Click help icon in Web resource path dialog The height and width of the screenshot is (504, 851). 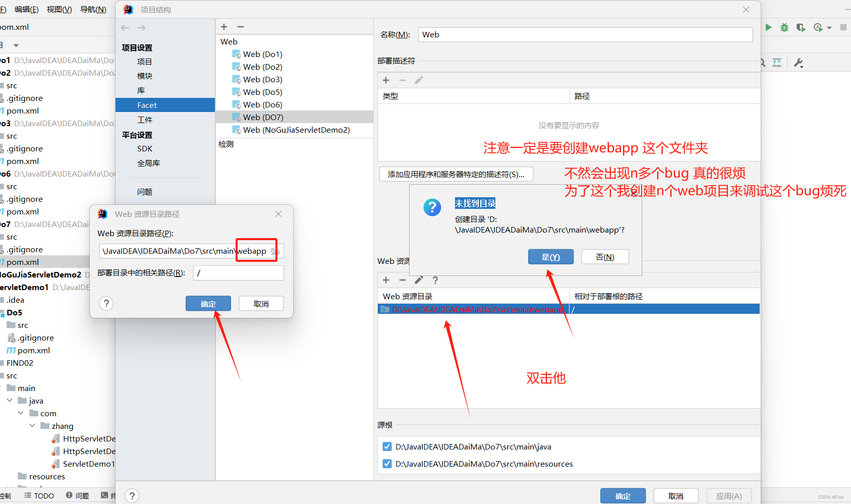coord(106,303)
